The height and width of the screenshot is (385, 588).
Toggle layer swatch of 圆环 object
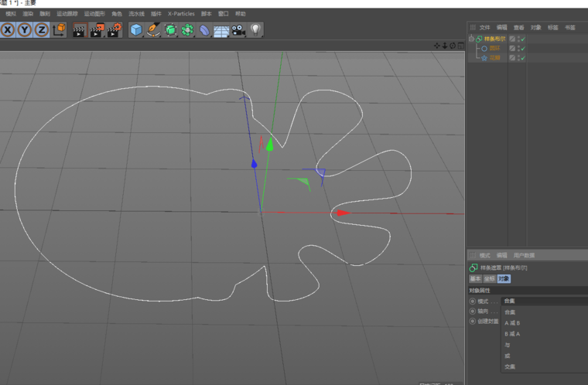tap(512, 49)
